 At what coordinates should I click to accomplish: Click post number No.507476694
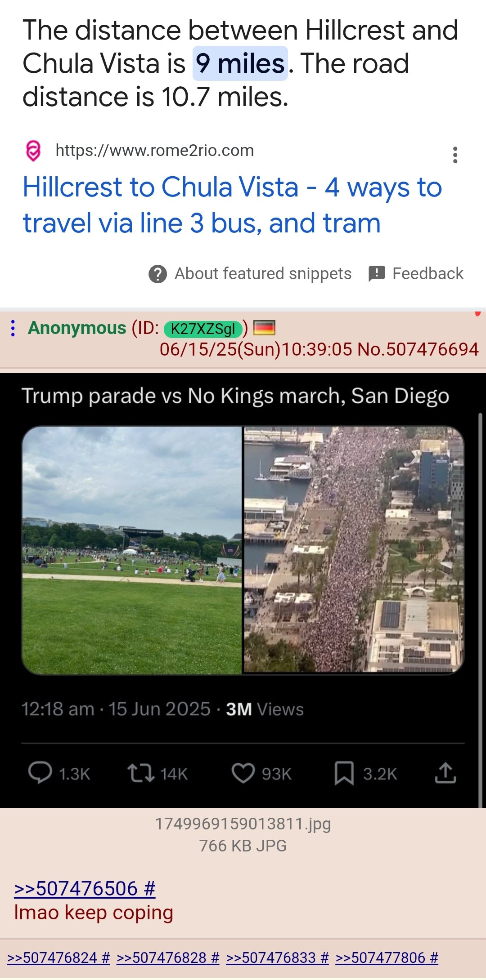418,349
